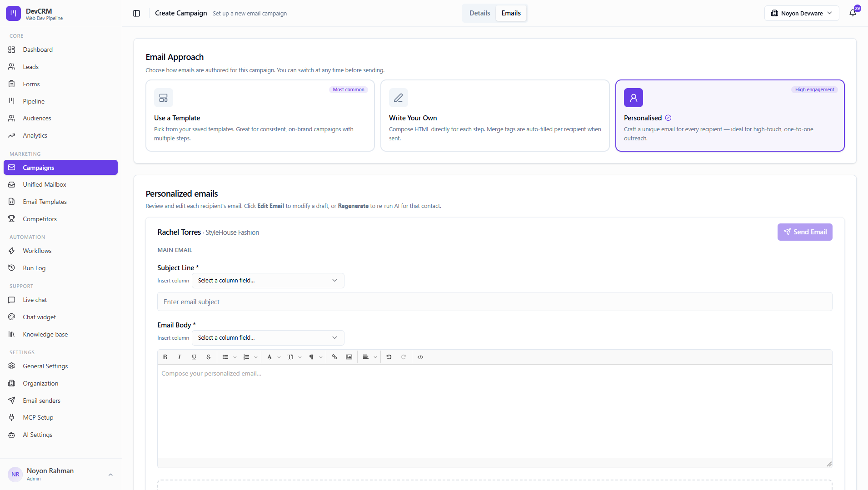The image size is (868, 490).
Task: Open MCP Setup settings
Action: tap(60, 417)
